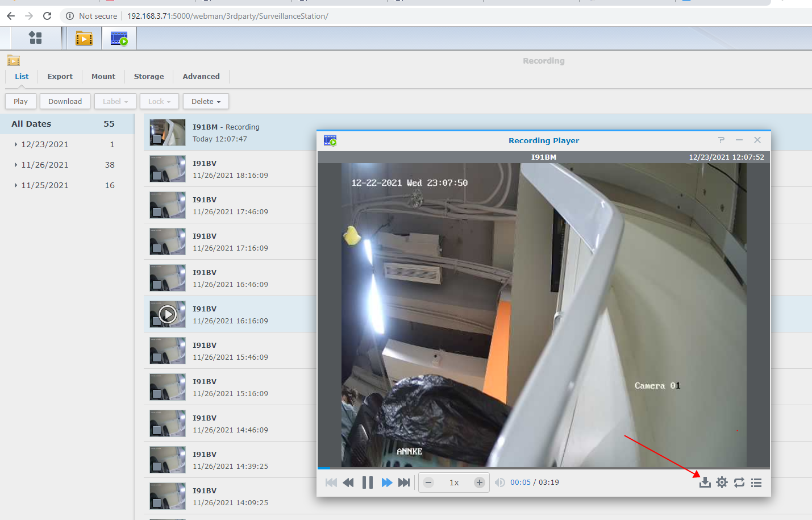Skip to the next recording in the player
The width and height of the screenshot is (812, 520).
point(404,482)
